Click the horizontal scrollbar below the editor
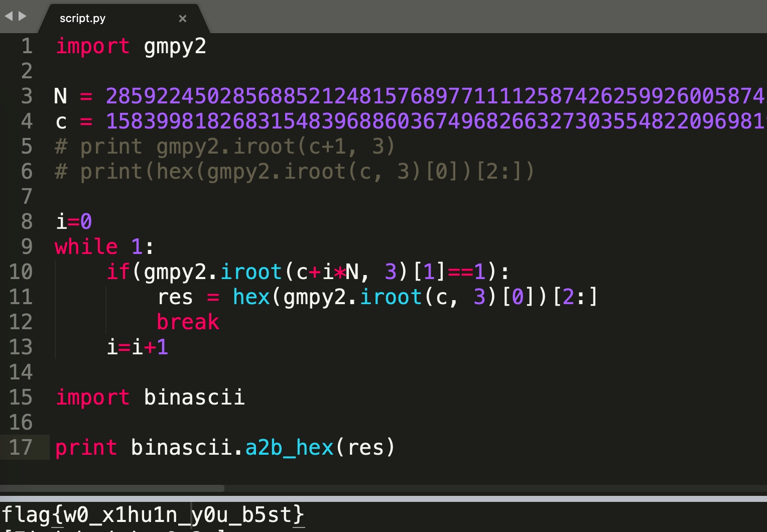 click(x=112, y=488)
